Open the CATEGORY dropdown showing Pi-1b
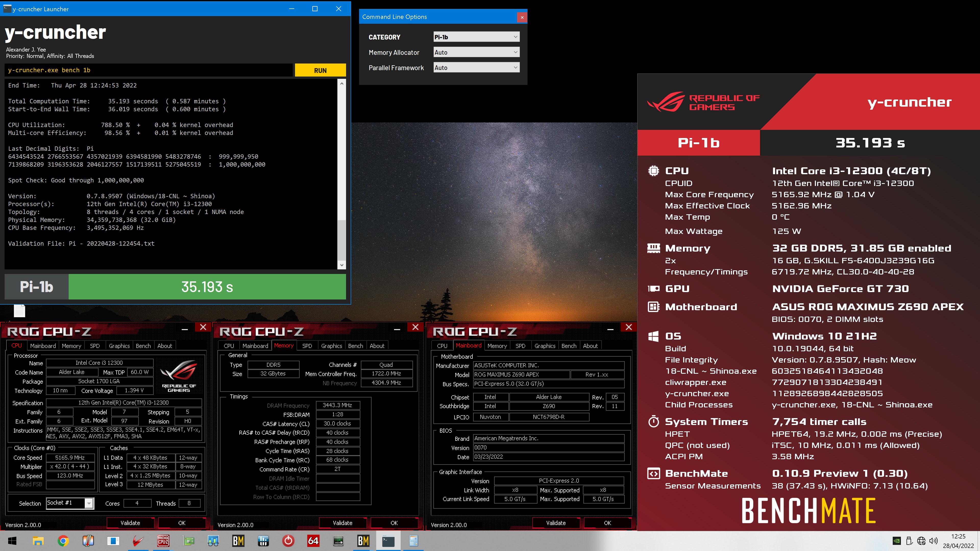980x551 pixels. point(476,37)
